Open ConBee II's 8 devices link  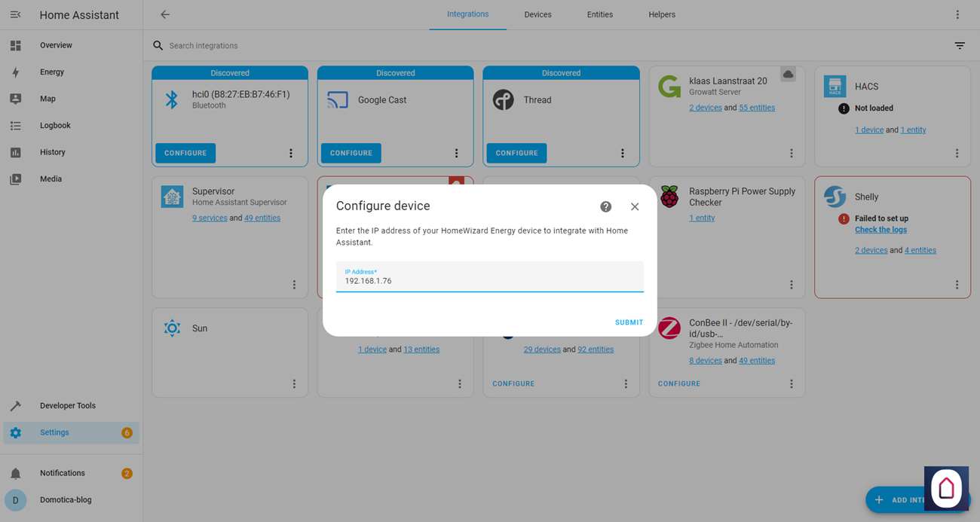pyautogui.click(x=706, y=361)
